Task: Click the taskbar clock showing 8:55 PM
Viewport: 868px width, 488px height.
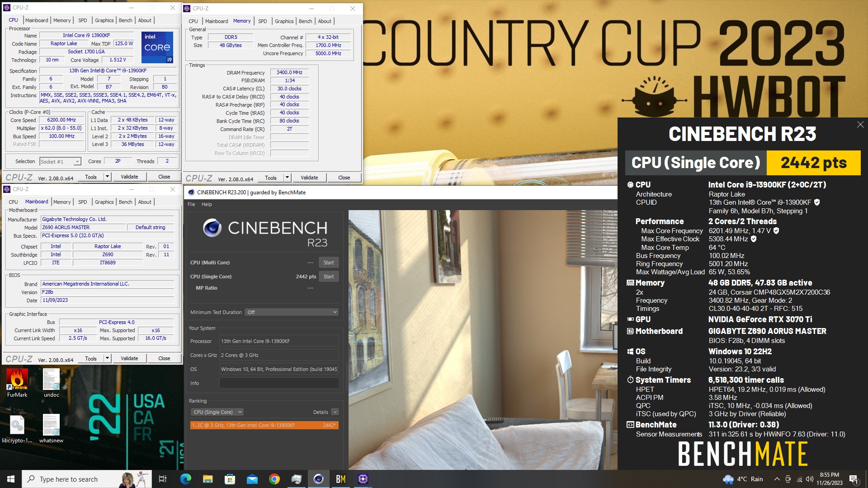Action: click(x=829, y=479)
